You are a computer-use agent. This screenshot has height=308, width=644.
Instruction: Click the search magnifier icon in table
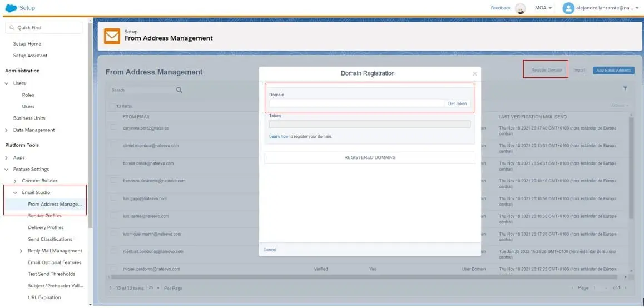(179, 90)
